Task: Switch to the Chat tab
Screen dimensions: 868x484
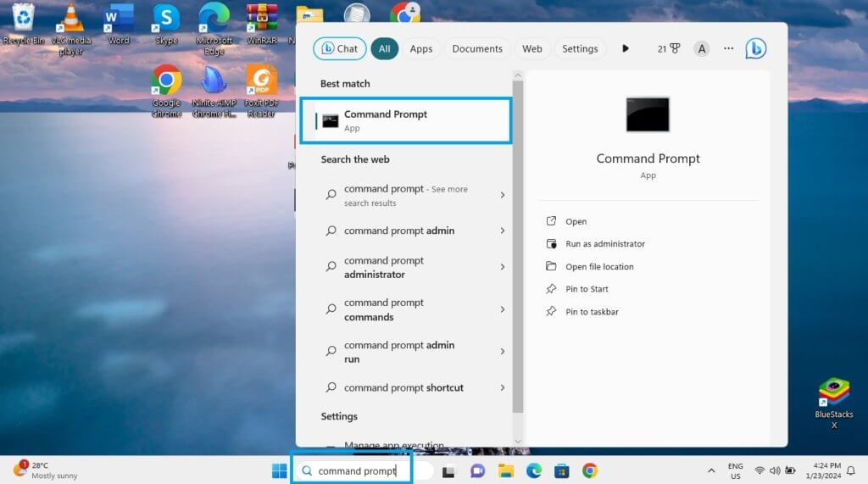Action: tap(339, 48)
